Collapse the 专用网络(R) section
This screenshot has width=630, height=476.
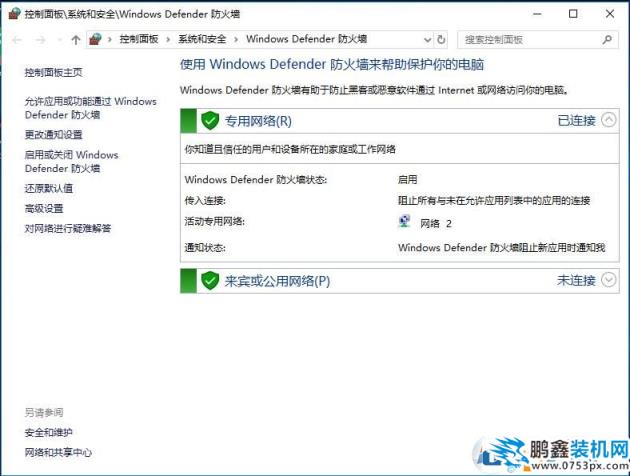click(608, 120)
